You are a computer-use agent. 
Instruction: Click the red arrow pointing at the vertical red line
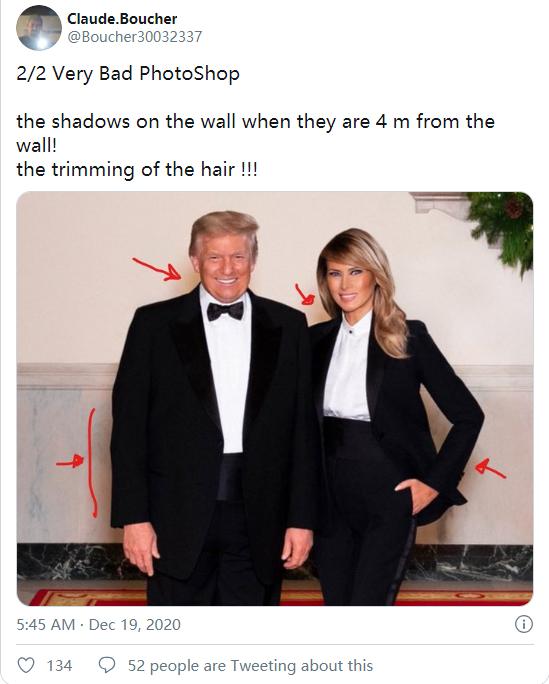pyautogui.click(x=70, y=462)
